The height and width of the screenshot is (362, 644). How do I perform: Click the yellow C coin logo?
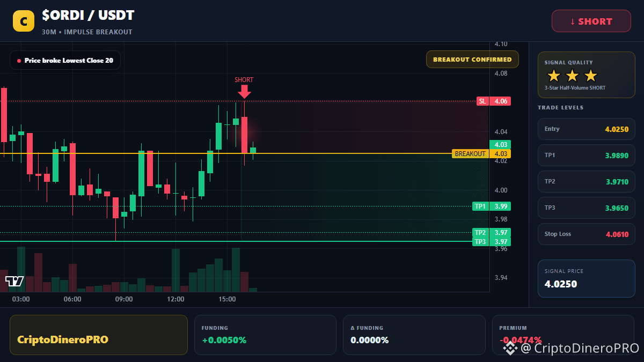[24, 21]
